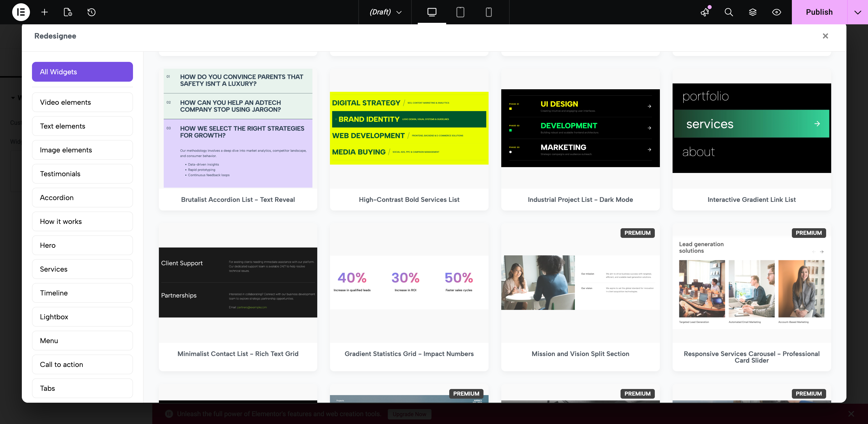The width and height of the screenshot is (868, 424).
Task: Click Gradient Statistics Grid – Impact Numbers title
Action: coord(409,354)
